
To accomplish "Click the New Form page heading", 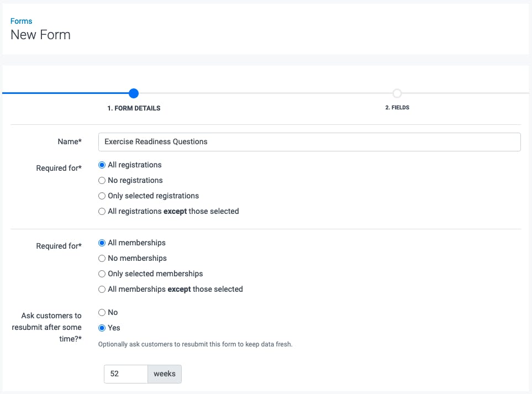I will (x=40, y=34).
